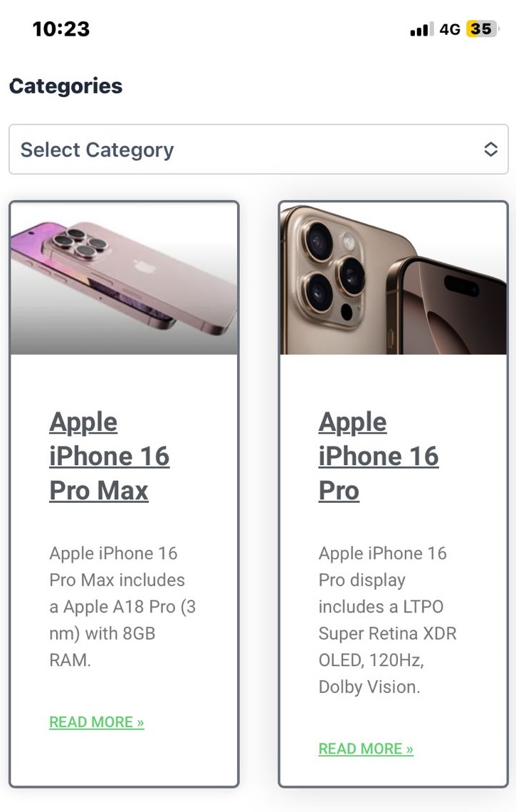Tap the gold iPhone 16 Pro thumbnail

click(x=393, y=279)
